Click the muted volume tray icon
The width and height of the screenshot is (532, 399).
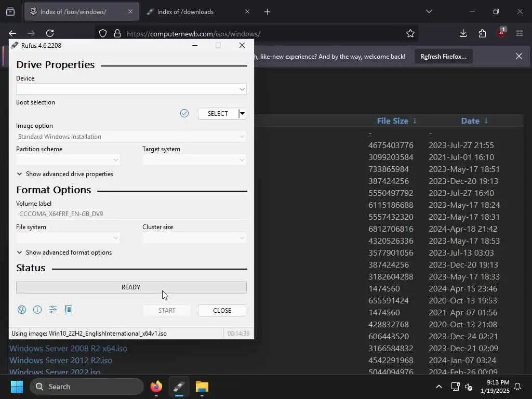pos(469,387)
